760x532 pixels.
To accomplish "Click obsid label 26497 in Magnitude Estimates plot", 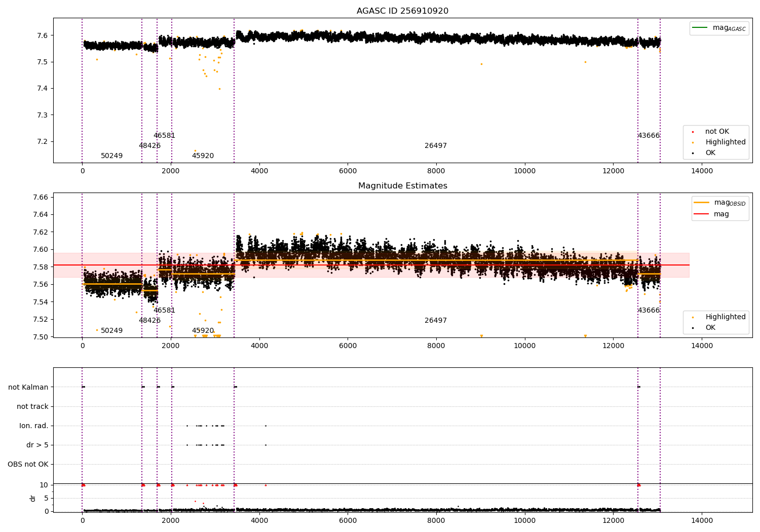I will [x=436, y=321].
